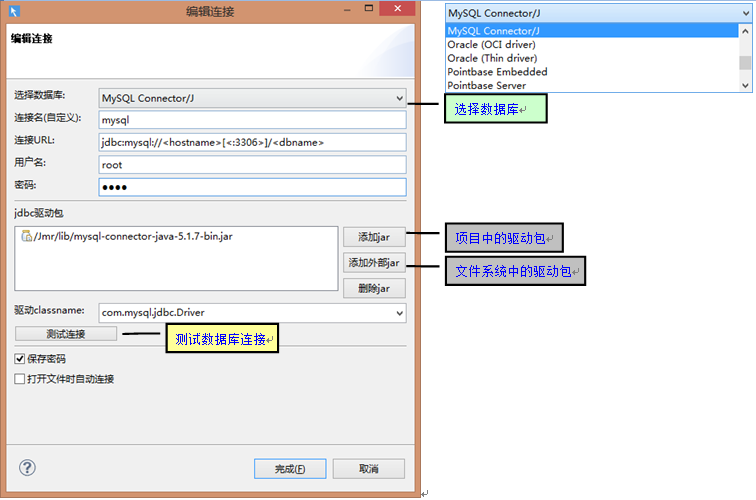Click the list scrollbar up arrow
The height and width of the screenshot is (500, 756).
pyautogui.click(x=745, y=31)
